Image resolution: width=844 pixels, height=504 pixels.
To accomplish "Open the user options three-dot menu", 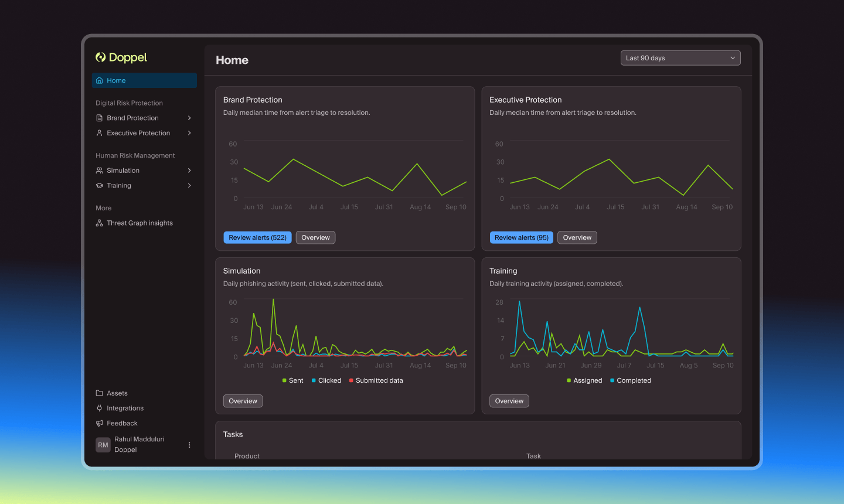I will [x=189, y=445].
